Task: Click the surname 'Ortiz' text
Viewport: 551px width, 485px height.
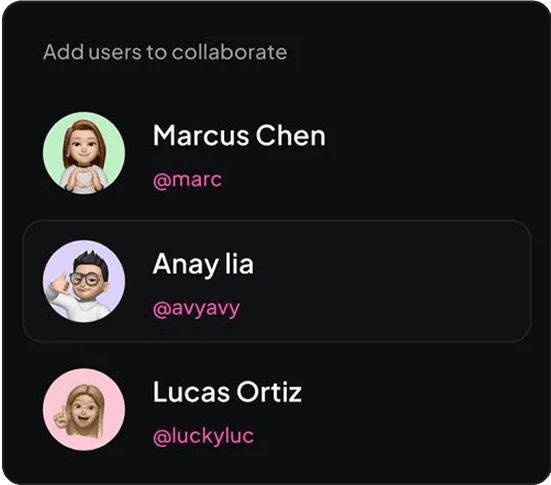Action: tap(269, 392)
